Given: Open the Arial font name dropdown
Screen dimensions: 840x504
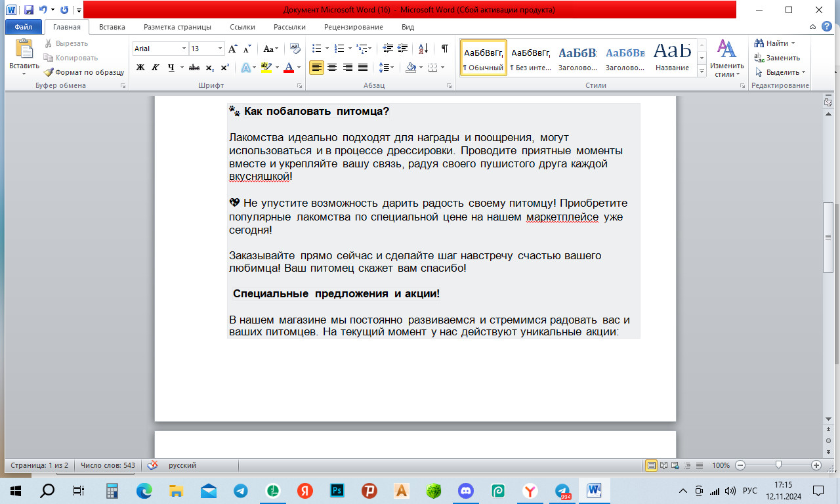Looking at the screenshot, I should click(183, 49).
